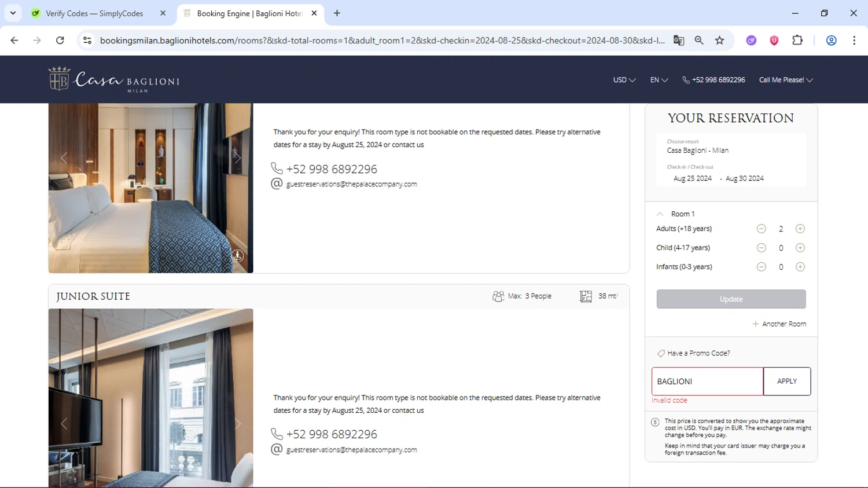Screen dimensions: 868x488
Task: Click the browser forward arrow
Action: (x=37, y=40)
